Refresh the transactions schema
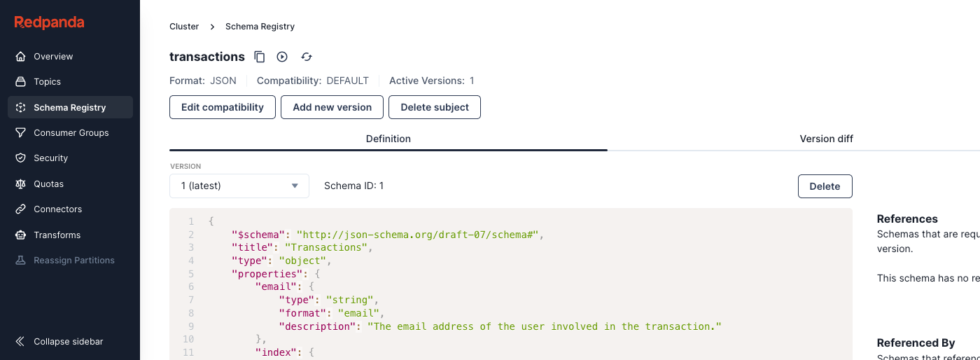Screen dimensions: 980x360 click(307, 57)
